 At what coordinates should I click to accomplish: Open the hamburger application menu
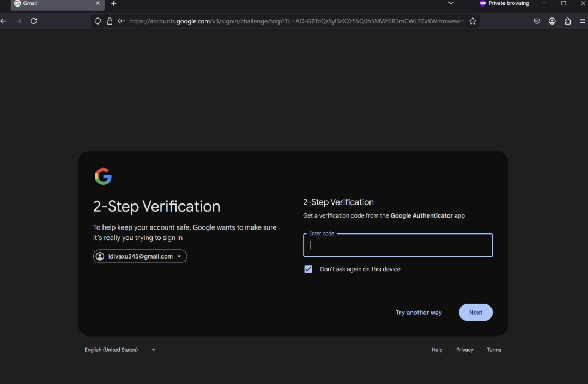point(583,21)
